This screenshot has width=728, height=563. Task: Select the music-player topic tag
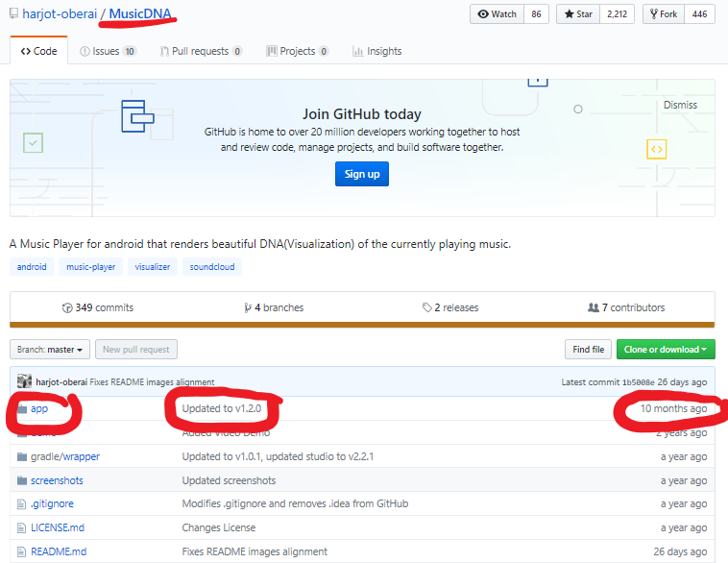click(x=90, y=267)
